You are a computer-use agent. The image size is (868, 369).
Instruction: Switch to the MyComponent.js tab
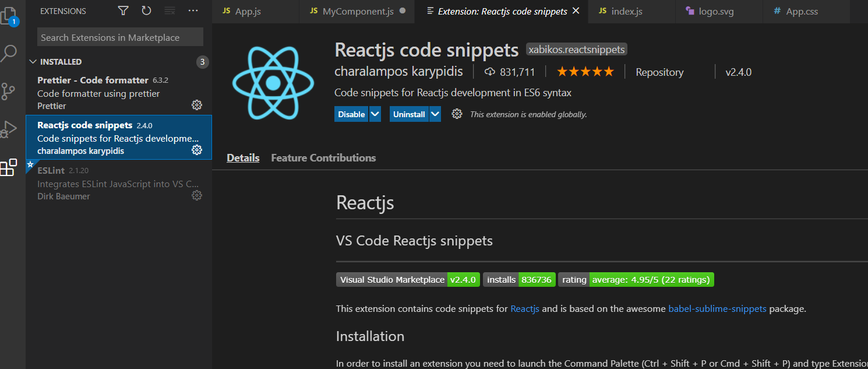[357, 12]
